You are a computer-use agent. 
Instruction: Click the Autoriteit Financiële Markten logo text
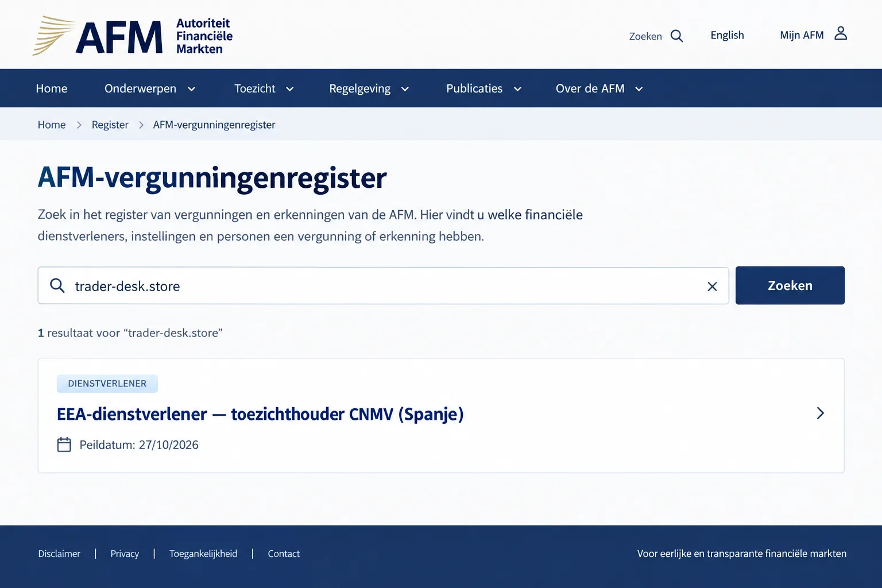(x=204, y=36)
